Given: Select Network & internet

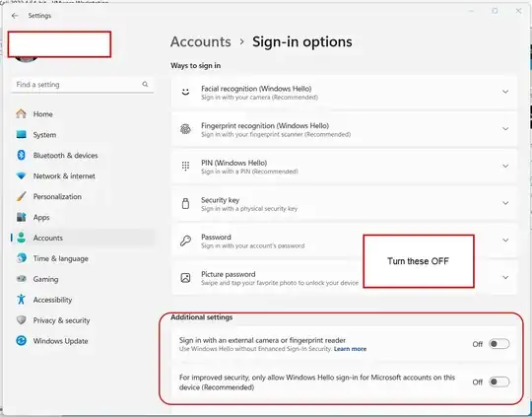Looking at the screenshot, I should (83, 175).
